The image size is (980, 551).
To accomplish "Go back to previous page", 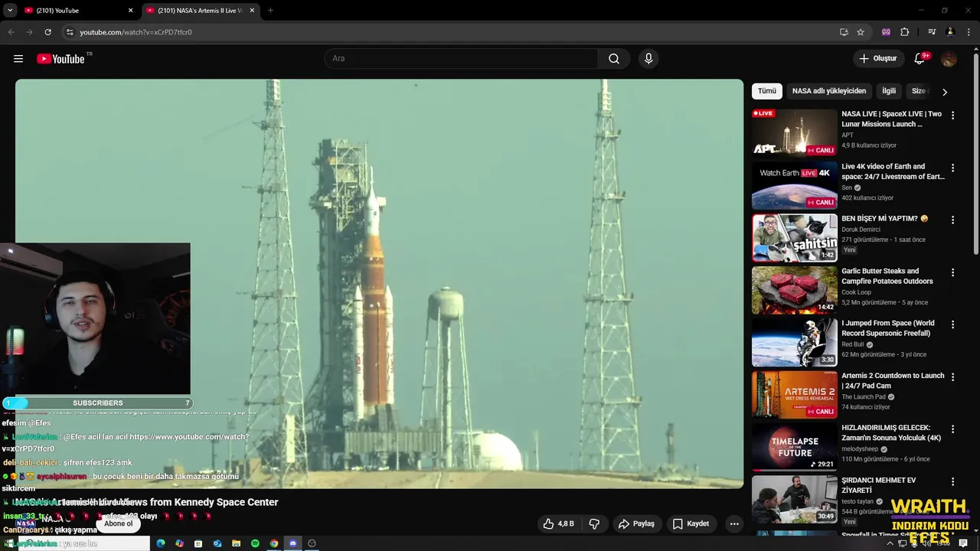I will [x=11, y=32].
